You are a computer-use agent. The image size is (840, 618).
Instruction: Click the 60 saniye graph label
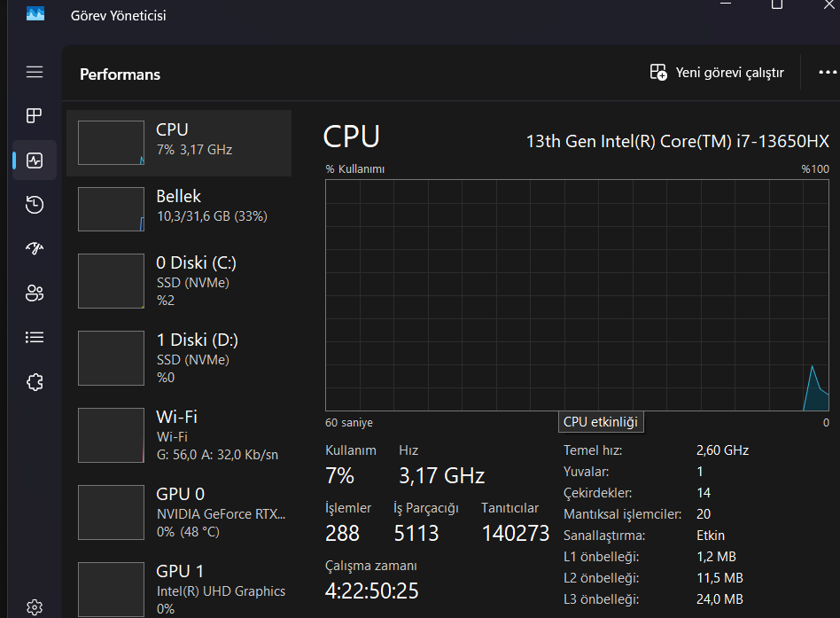(349, 423)
